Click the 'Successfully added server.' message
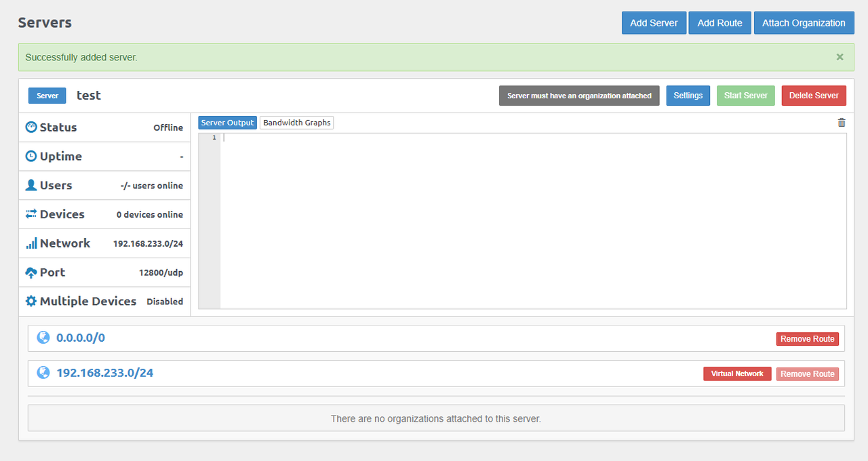Viewport: 868px width, 461px height. pyautogui.click(x=81, y=58)
